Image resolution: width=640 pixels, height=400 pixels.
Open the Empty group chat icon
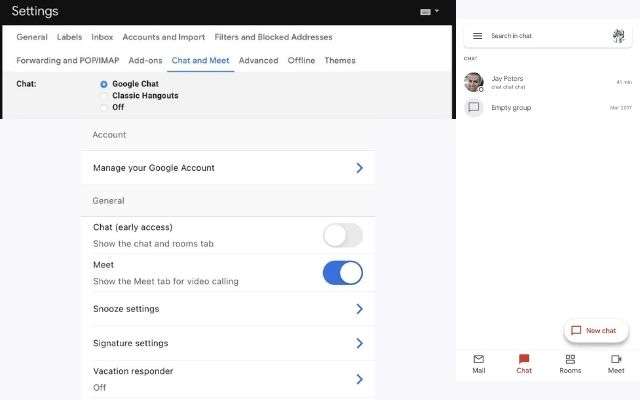[473, 107]
